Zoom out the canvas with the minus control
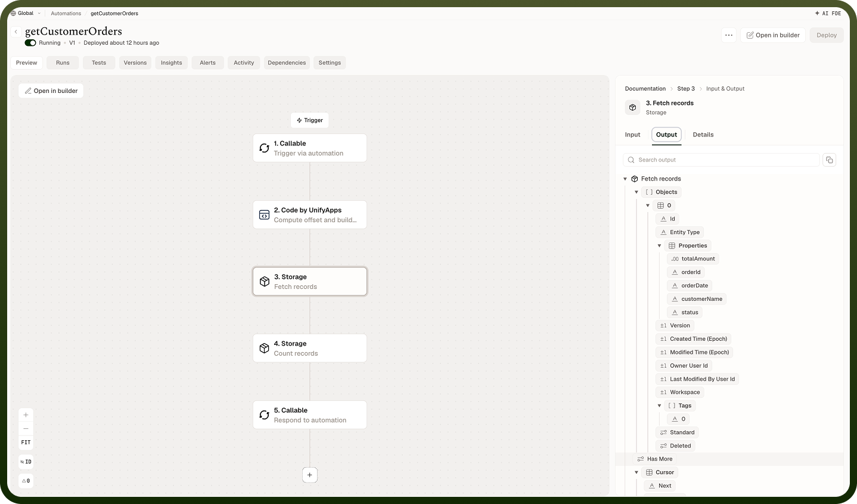 [x=26, y=428]
